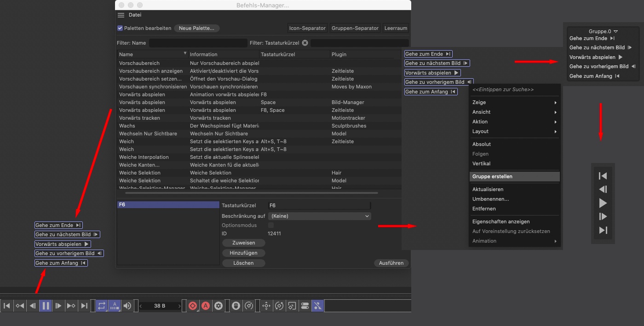Open the Datei menu
644x326 pixels.
point(135,15)
